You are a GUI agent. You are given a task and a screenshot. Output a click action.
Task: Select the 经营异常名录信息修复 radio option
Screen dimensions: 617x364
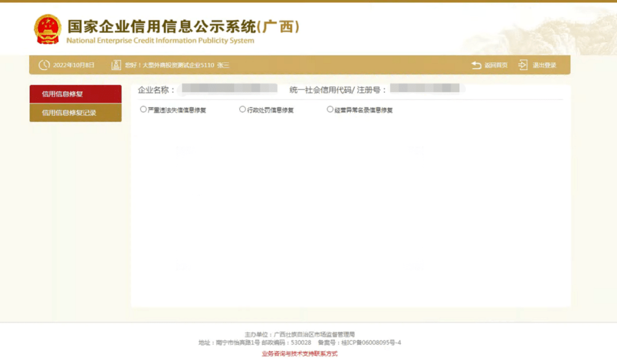pos(330,109)
